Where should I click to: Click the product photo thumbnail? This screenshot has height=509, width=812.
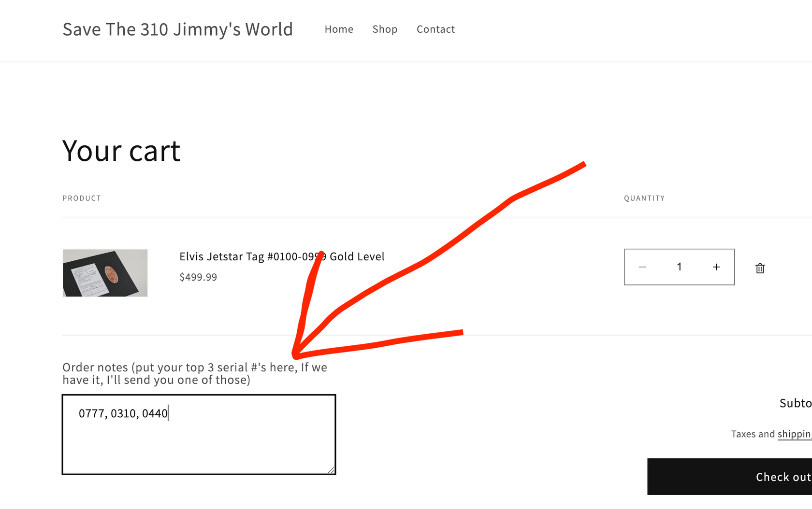[105, 272]
